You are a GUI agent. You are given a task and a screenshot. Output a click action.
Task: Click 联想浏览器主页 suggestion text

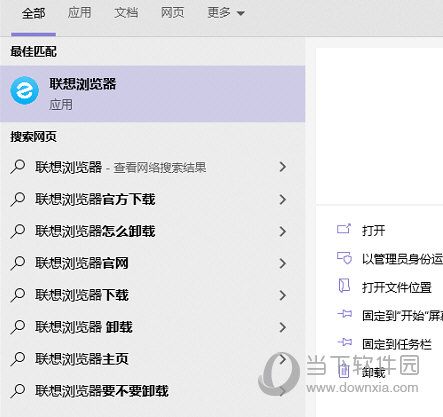click(82, 359)
